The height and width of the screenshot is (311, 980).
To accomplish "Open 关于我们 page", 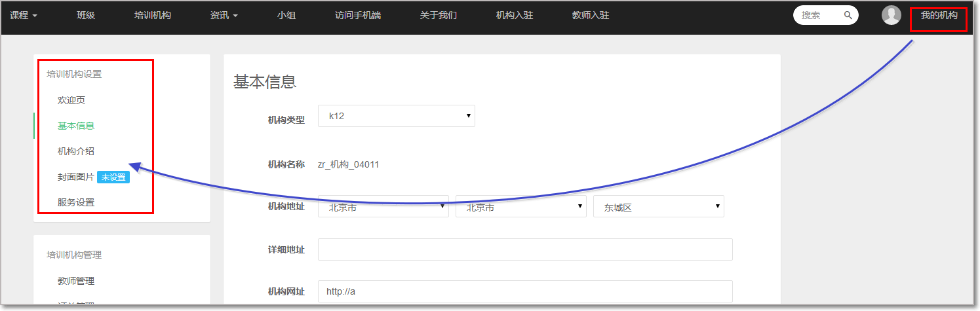I will [x=439, y=15].
